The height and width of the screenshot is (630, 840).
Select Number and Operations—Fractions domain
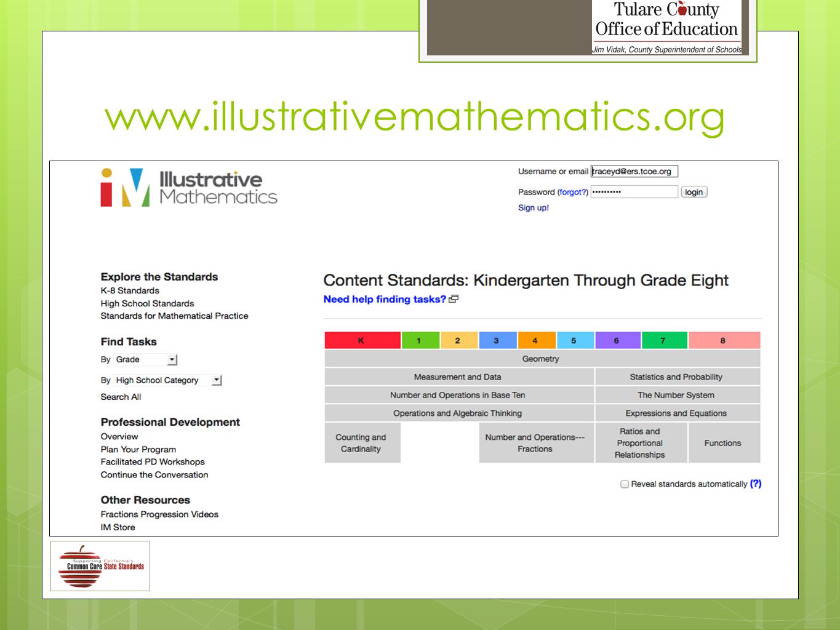click(537, 443)
